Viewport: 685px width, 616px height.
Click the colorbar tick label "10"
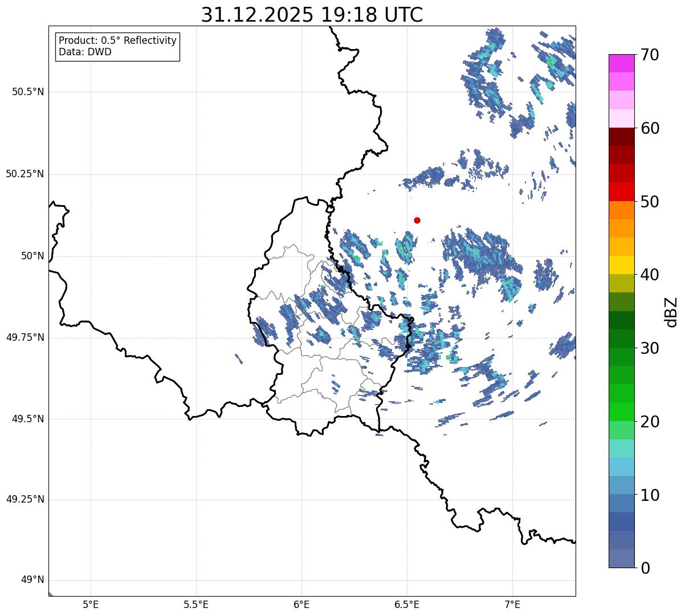click(x=650, y=495)
